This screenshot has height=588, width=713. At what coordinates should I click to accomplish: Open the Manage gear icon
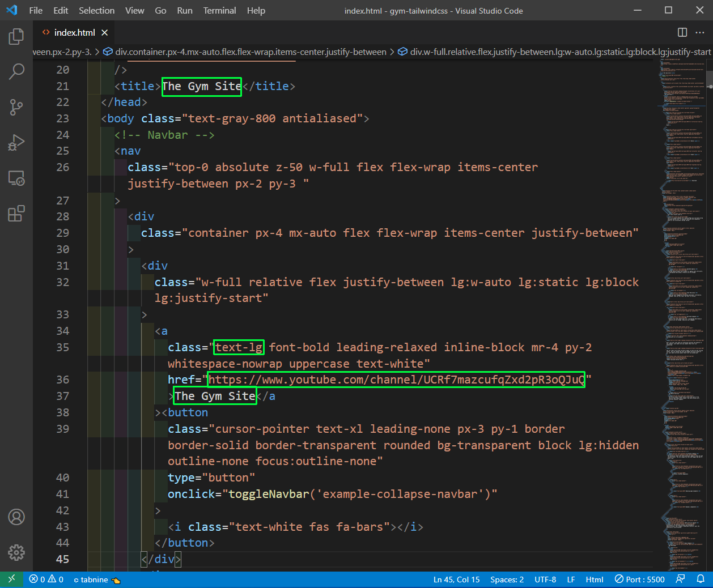(16, 552)
